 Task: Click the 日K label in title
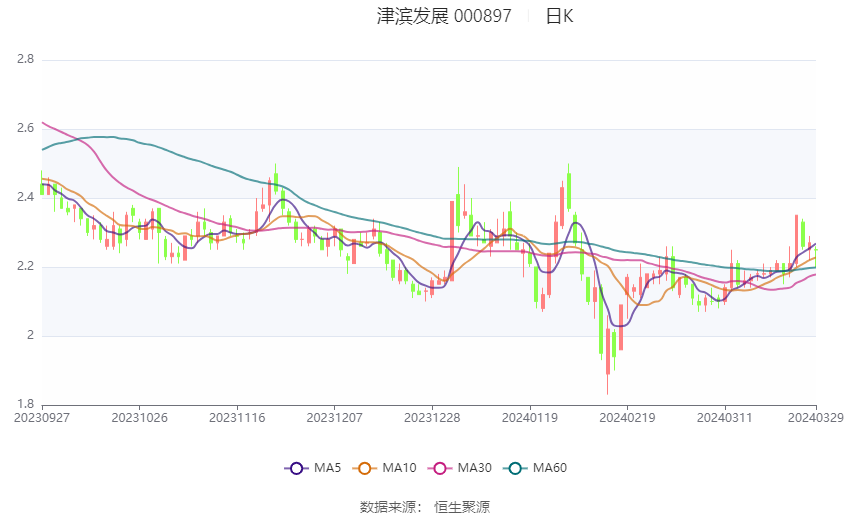[559, 16]
